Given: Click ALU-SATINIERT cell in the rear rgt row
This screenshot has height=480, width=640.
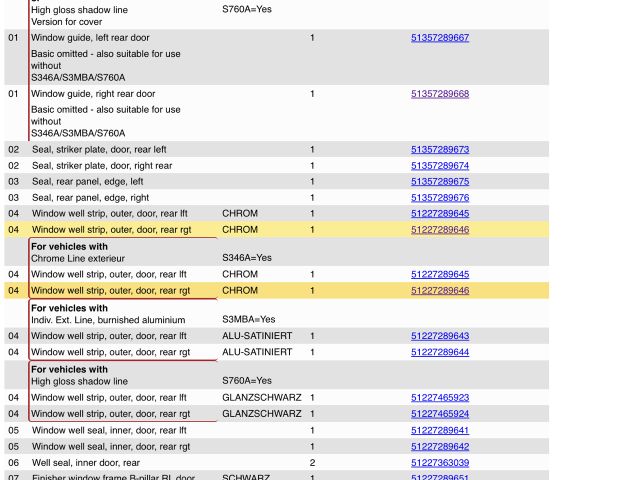Looking at the screenshot, I should (x=257, y=352).
